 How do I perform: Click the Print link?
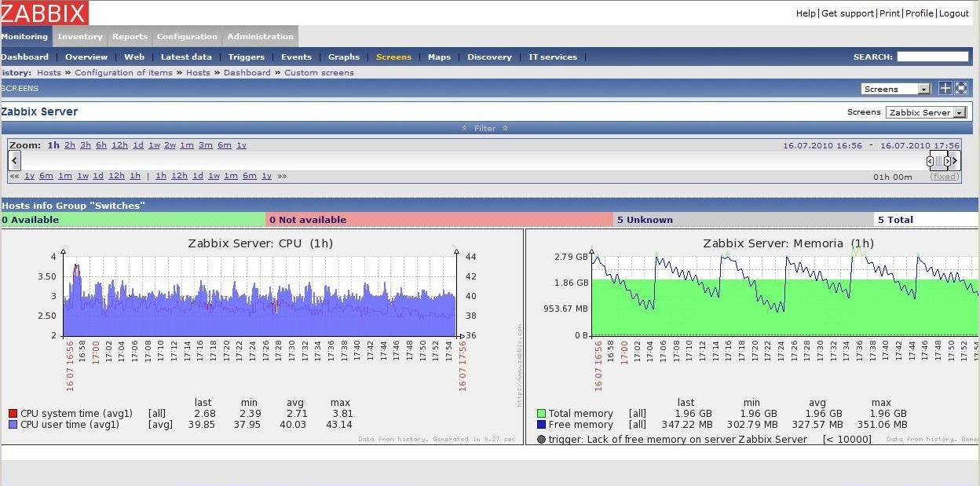point(890,13)
